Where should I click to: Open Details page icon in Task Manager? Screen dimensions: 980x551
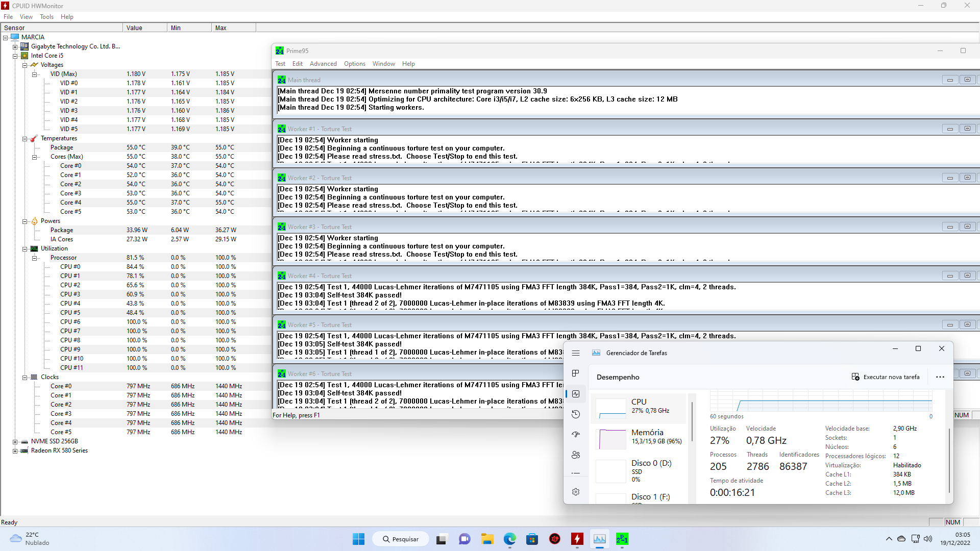click(x=576, y=473)
